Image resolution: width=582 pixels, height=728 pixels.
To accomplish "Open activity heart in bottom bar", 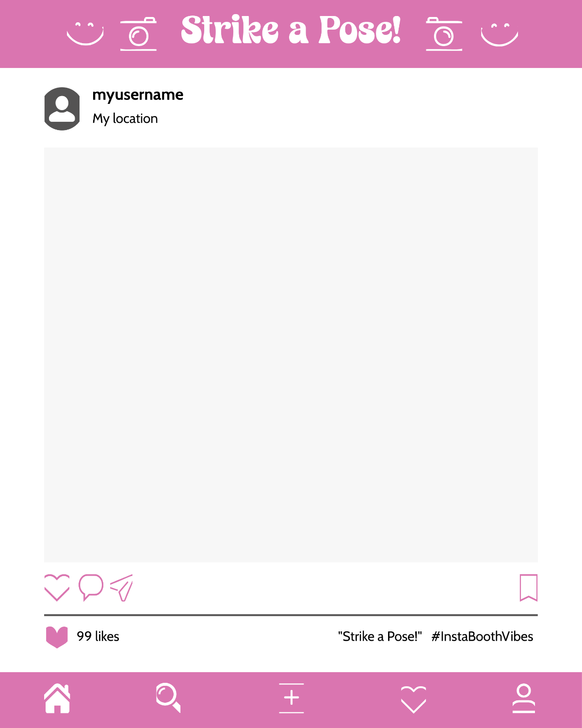I will (x=414, y=699).
